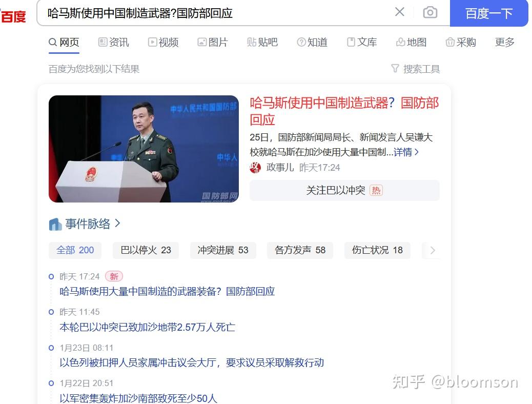Click the 政事儿 source avatar icon
The width and height of the screenshot is (532, 404).
pyautogui.click(x=255, y=167)
